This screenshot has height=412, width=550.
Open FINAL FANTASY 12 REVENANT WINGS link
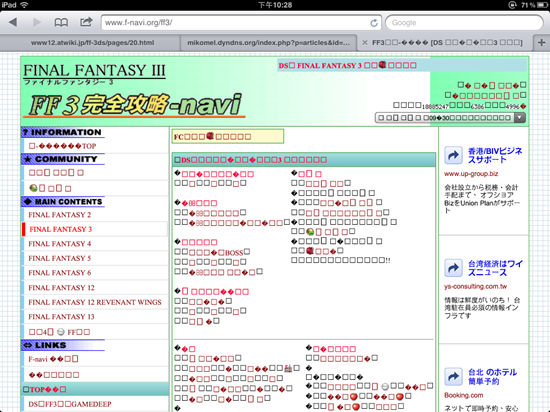(95, 302)
